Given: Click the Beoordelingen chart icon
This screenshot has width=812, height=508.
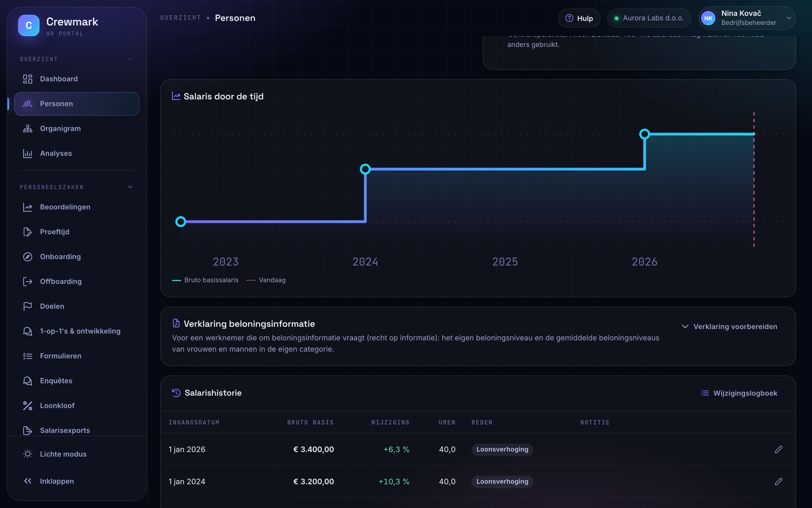Looking at the screenshot, I should [27, 207].
